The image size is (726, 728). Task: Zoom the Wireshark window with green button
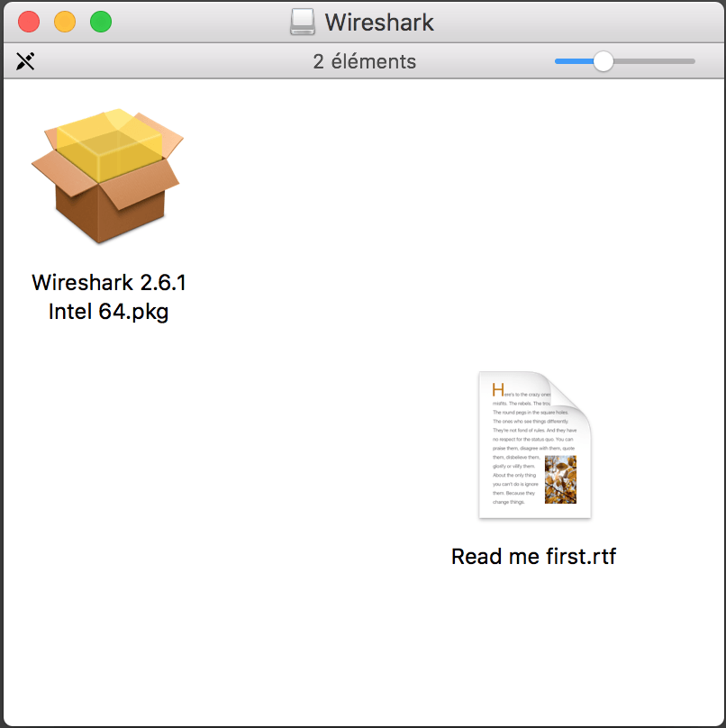coord(101,22)
